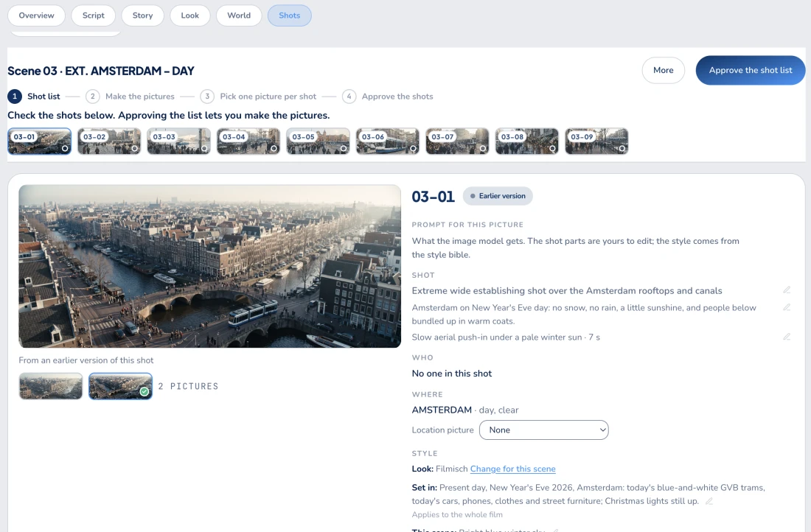
Task: Edit the shot description with pencil icon
Action: [787, 290]
